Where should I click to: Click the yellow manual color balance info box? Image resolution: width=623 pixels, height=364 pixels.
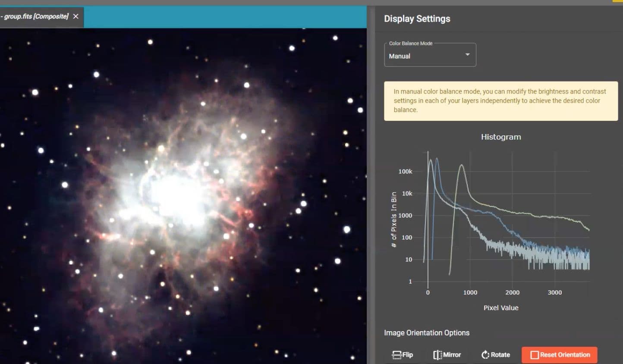pos(500,101)
